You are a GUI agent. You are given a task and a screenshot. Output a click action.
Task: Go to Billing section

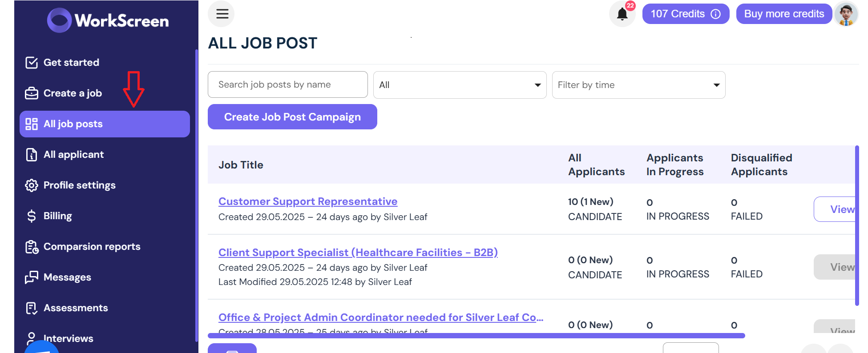(105, 216)
